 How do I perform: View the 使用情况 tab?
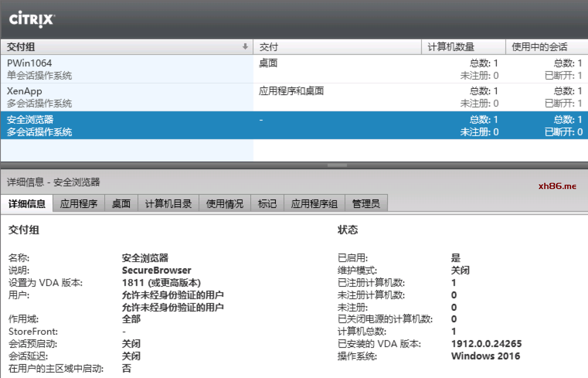pyautogui.click(x=225, y=204)
